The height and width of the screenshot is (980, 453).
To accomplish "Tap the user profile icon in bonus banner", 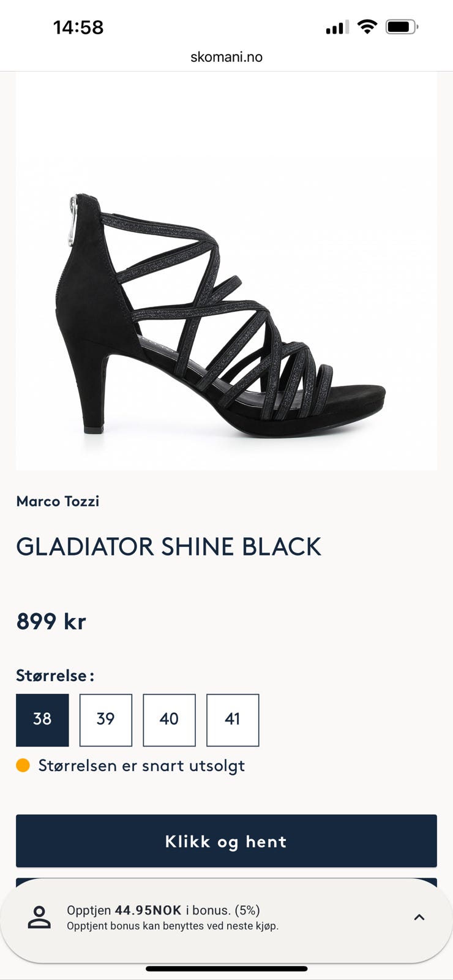I will pos(39,917).
